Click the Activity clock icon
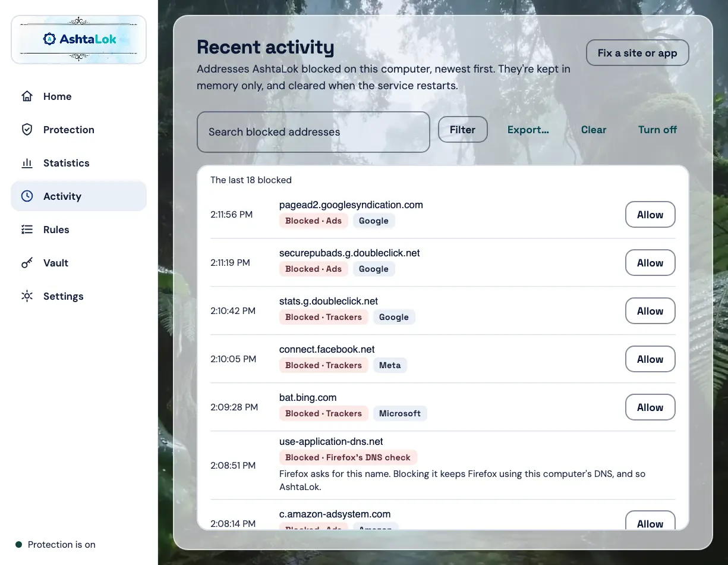The width and height of the screenshot is (728, 565). coord(27,196)
